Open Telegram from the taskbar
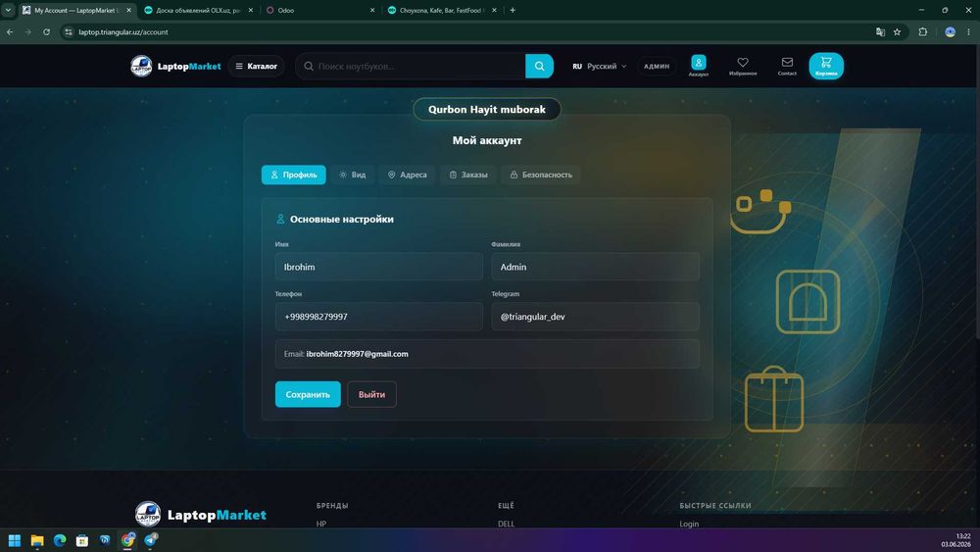 [151, 540]
